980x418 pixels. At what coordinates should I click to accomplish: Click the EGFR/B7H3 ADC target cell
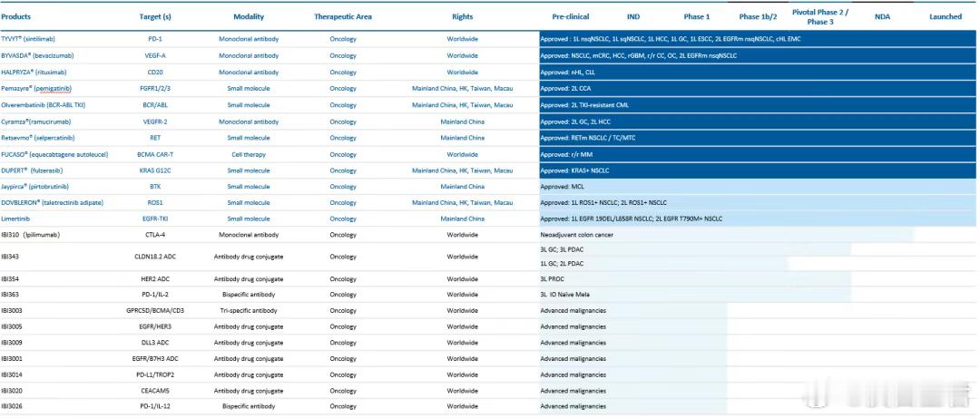coord(155,359)
